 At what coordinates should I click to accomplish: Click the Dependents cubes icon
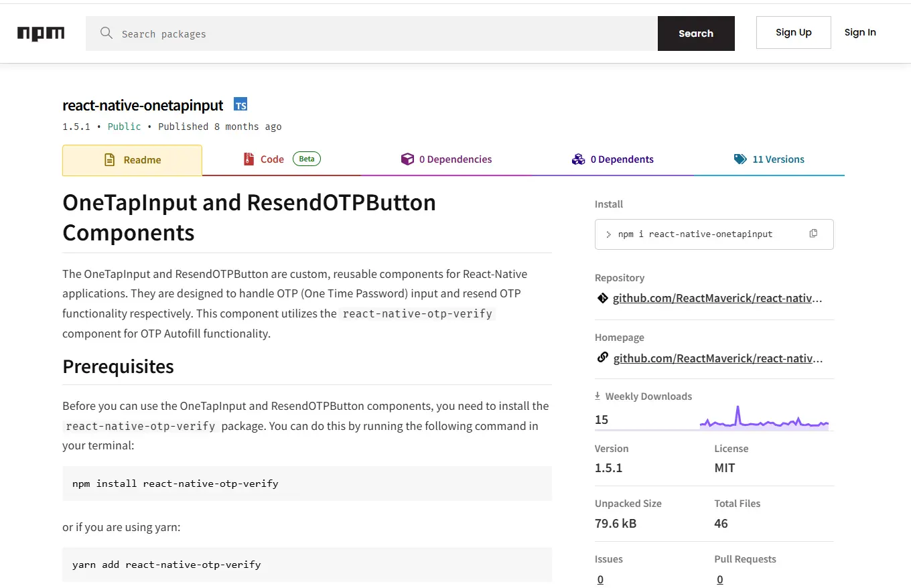578,159
